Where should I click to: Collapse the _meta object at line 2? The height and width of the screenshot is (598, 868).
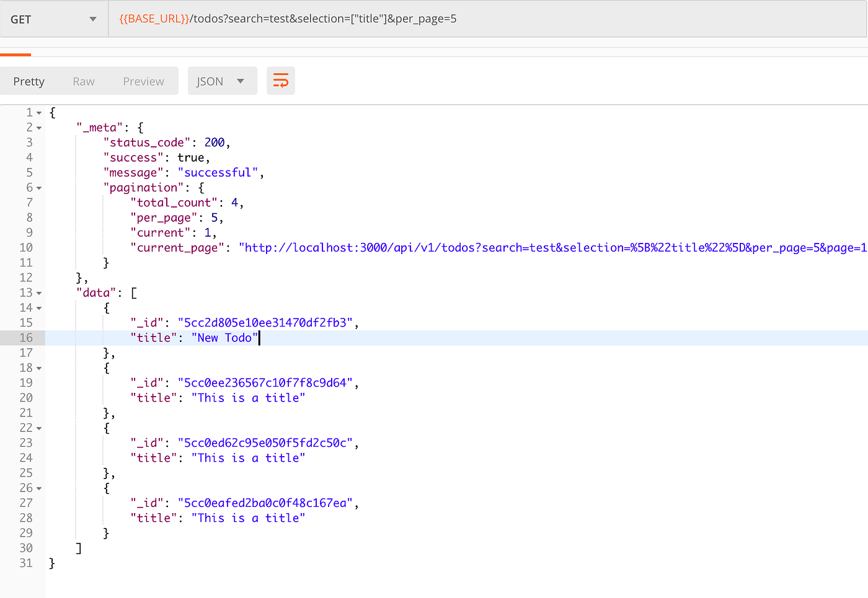click(38, 127)
